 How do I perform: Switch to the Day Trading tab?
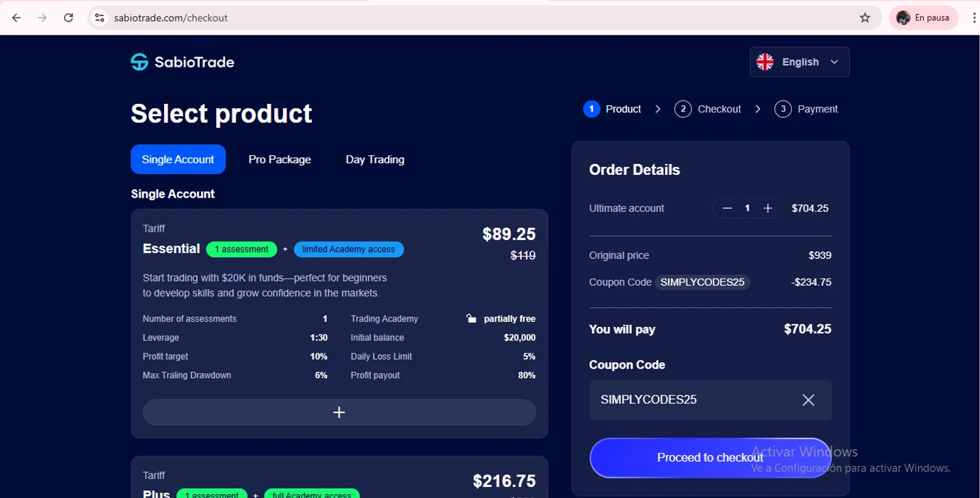tap(375, 159)
